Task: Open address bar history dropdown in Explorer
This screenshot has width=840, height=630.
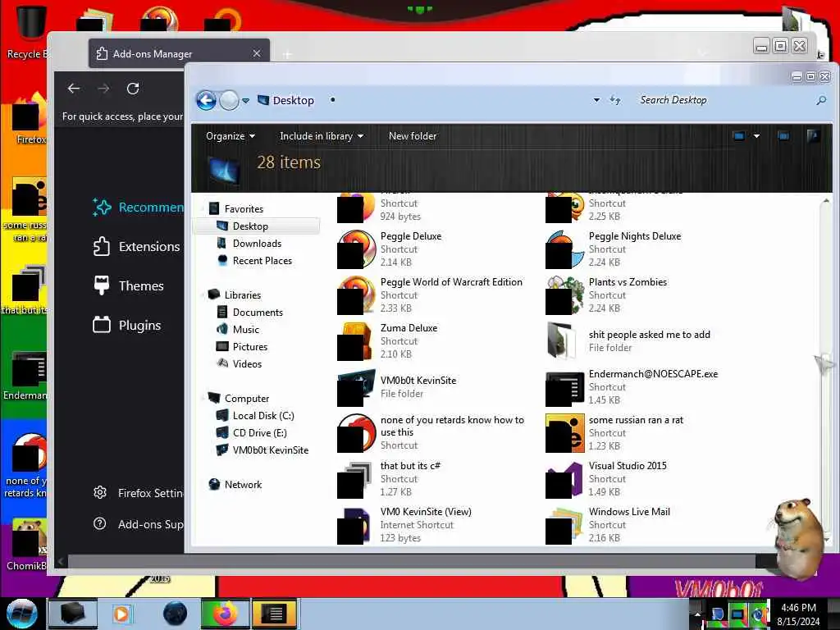Action: [x=596, y=100]
